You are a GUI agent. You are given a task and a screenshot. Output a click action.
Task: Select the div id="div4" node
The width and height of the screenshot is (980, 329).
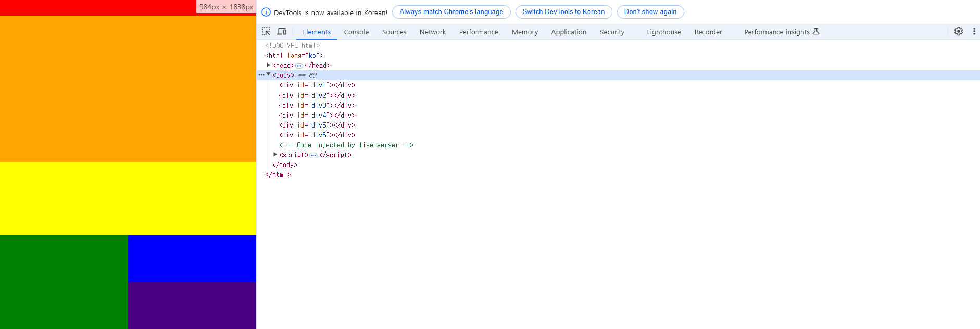[317, 115]
